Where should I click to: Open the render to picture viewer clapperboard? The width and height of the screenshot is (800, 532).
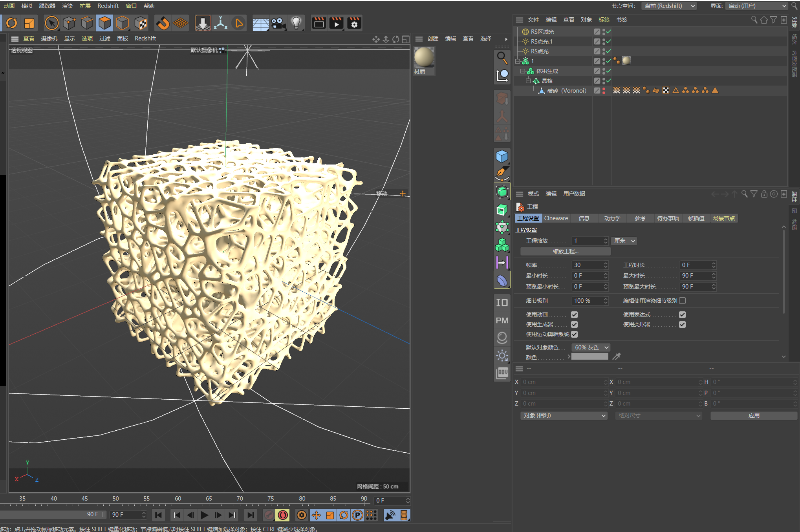[337, 23]
